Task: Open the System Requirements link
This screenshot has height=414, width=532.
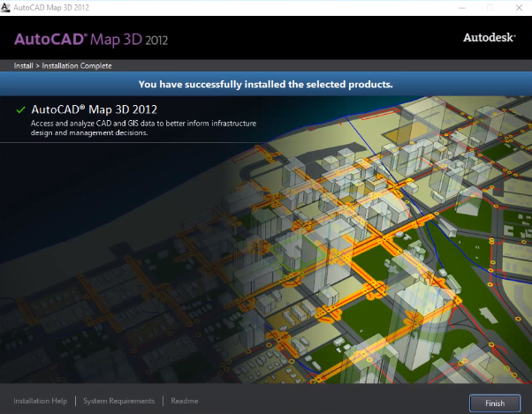Action: click(x=119, y=401)
